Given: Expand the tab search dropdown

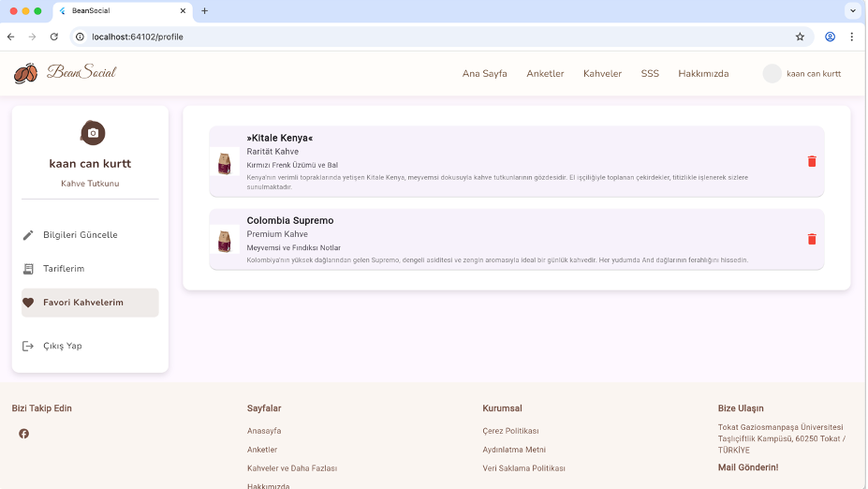Looking at the screenshot, I should 852,10.
